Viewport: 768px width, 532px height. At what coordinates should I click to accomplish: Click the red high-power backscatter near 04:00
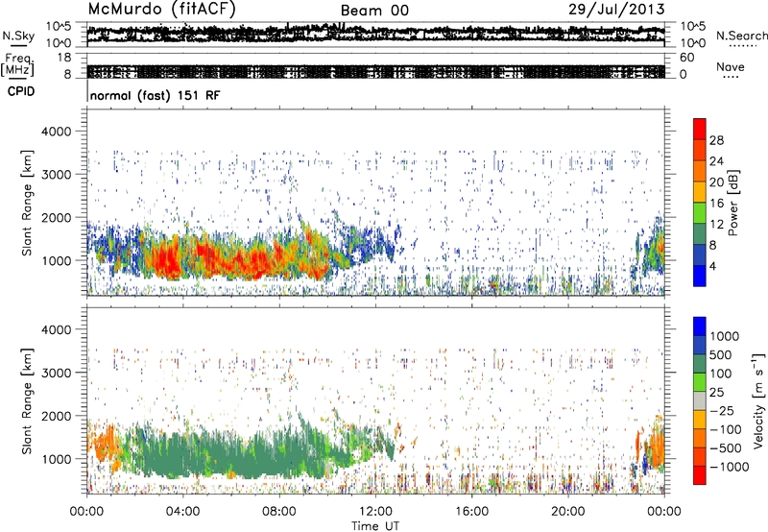(x=169, y=259)
